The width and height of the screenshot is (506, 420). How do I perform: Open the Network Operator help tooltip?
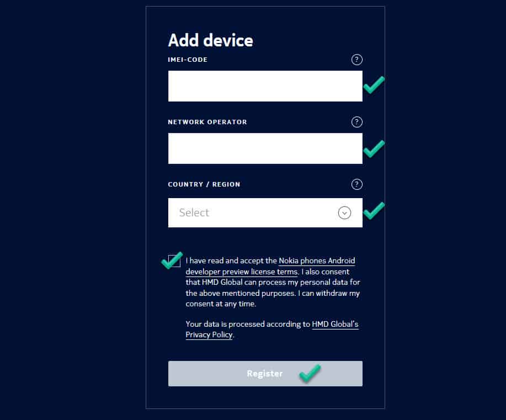pyautogui.click(x=356, y=122)
